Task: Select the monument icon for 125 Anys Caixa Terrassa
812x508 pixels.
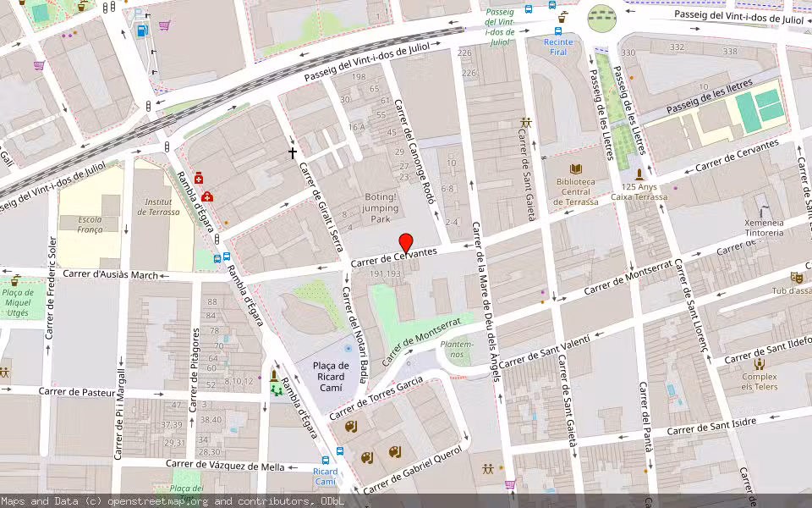Action: 639,174
